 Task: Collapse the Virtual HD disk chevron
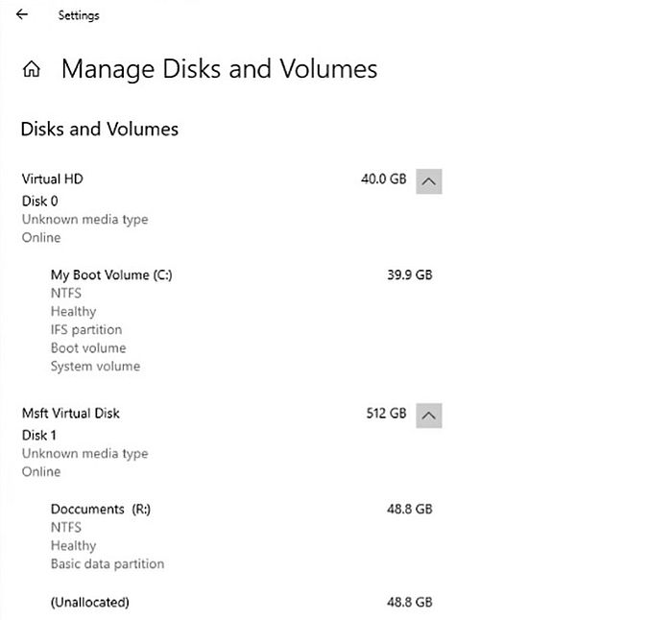coord(429,180)
